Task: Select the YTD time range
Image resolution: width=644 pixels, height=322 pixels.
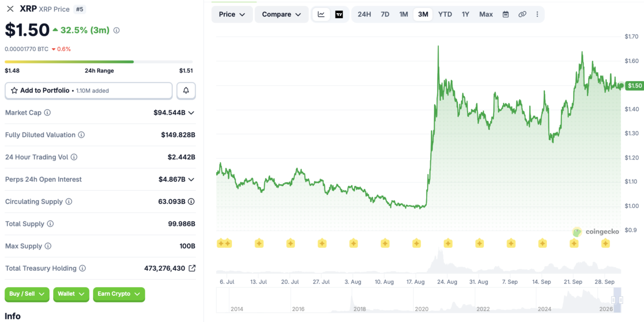Action: coord(445,14)
